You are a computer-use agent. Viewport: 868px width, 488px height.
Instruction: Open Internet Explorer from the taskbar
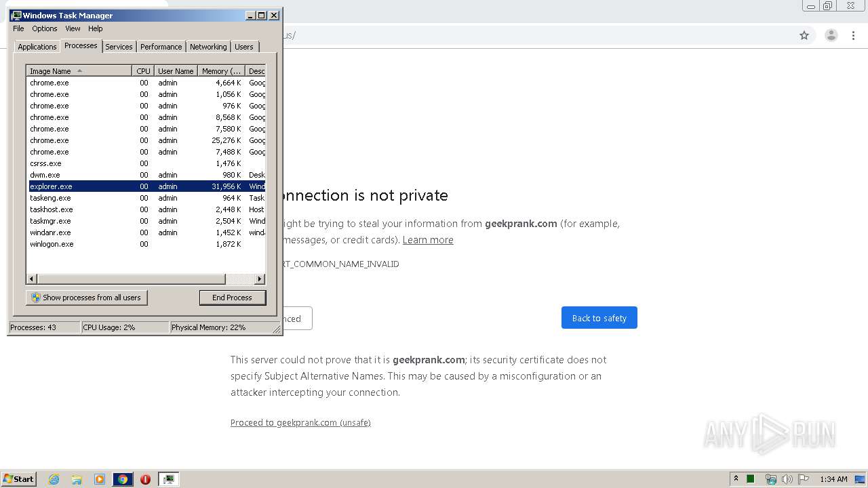pos(54,479)
